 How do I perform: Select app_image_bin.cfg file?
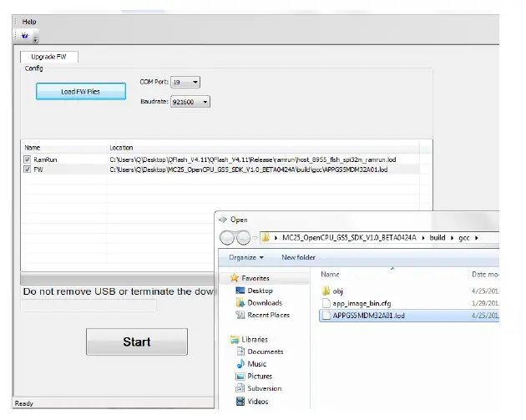[x=362, y=303]
